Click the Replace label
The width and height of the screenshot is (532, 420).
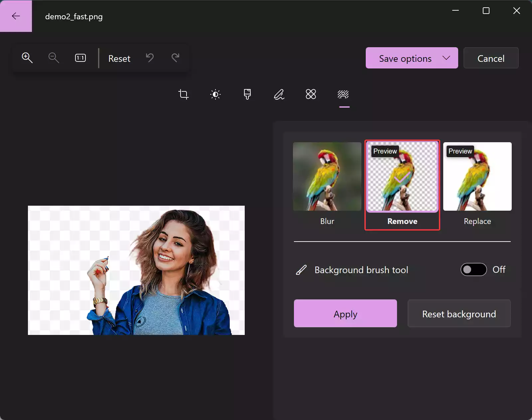coord(477,221)
